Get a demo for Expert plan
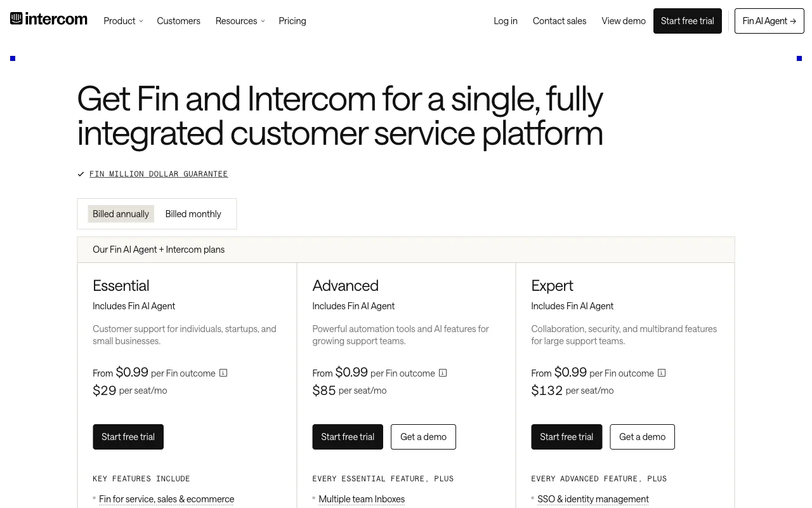Viewport: 812px width, 508px height. [642, 437]
